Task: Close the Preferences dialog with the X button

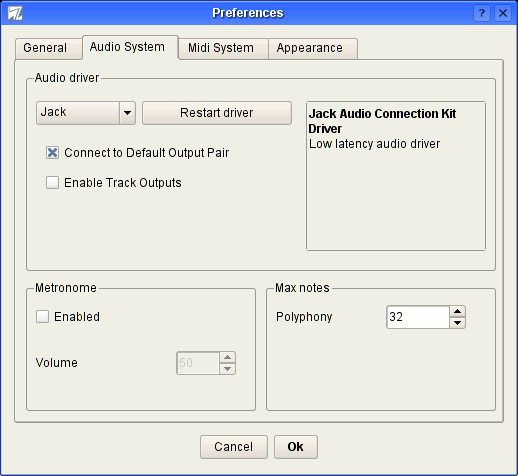Action: (503, 13)
